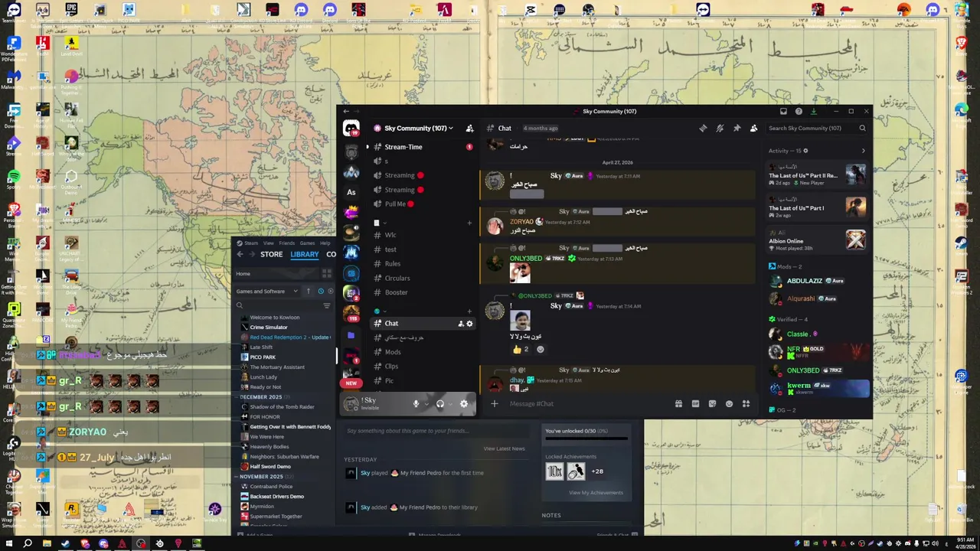Invite people to Sky Community icon
Viewport: 980px width, 551px height.
(469, 129)
